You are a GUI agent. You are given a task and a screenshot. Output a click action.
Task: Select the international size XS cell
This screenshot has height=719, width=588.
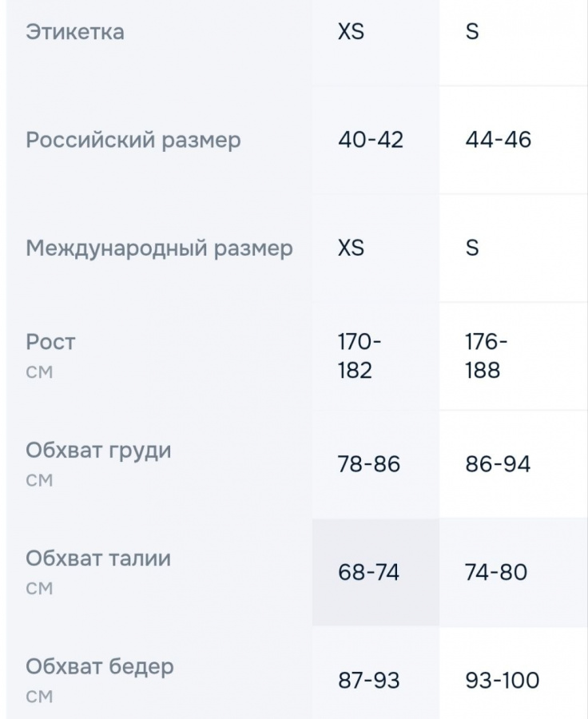[351, 248]
